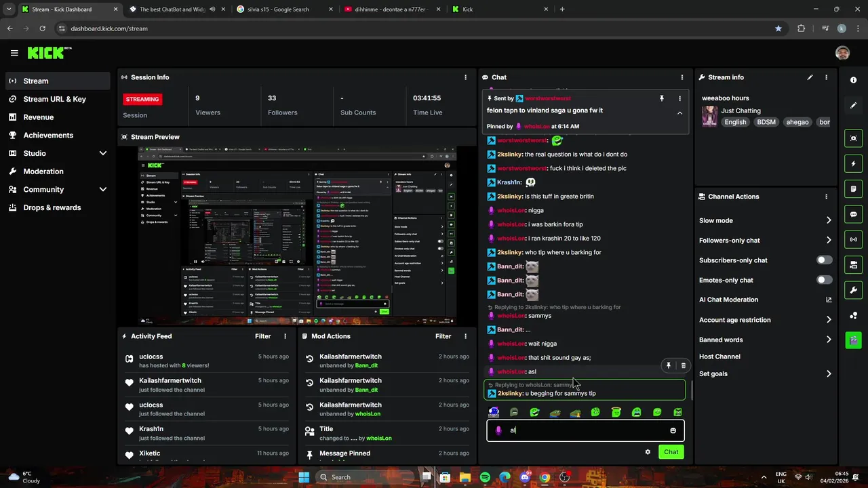Click Host Channel action
Image resolution: width=868 pixels, height=488 pixels.
coord(719,357)
